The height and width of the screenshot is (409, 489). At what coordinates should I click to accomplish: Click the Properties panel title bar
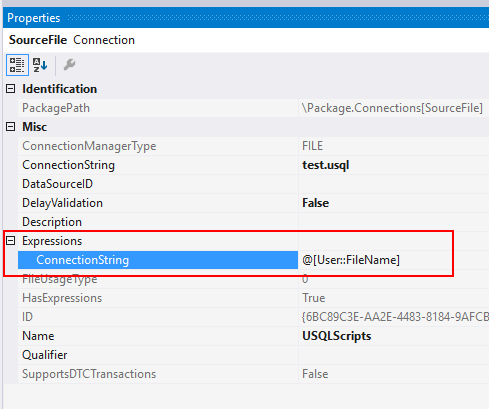[246, 18]
